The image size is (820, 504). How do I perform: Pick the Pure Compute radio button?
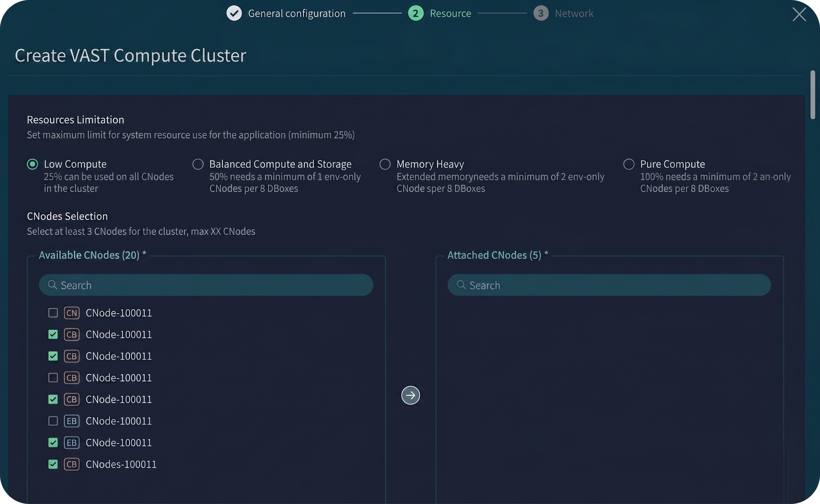click(629, 164)
